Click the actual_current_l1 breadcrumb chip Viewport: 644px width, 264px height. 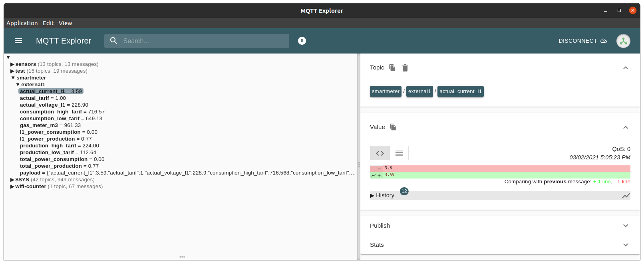click(461, 91)
